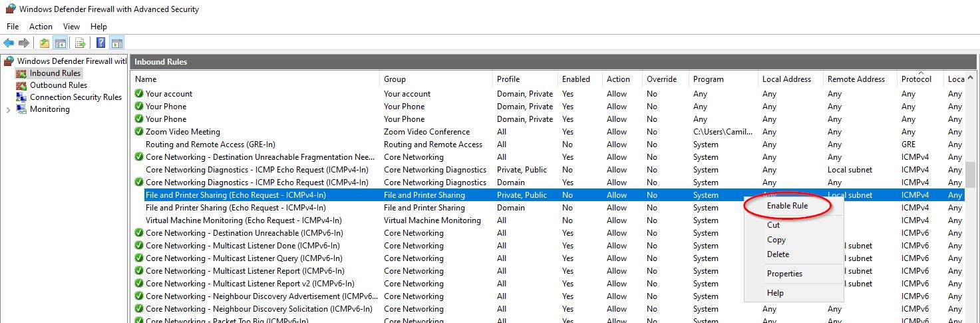Sort by the Override column header
The image size is (980, 323).
tap(665, 79)
